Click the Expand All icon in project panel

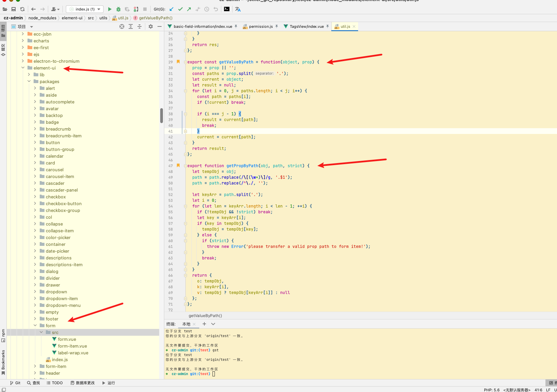coord(131,26)
